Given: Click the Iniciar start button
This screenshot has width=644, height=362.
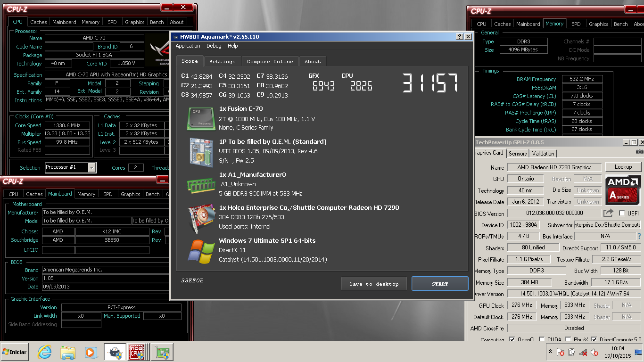Looking at the screenshot, I should click(14, 352).
